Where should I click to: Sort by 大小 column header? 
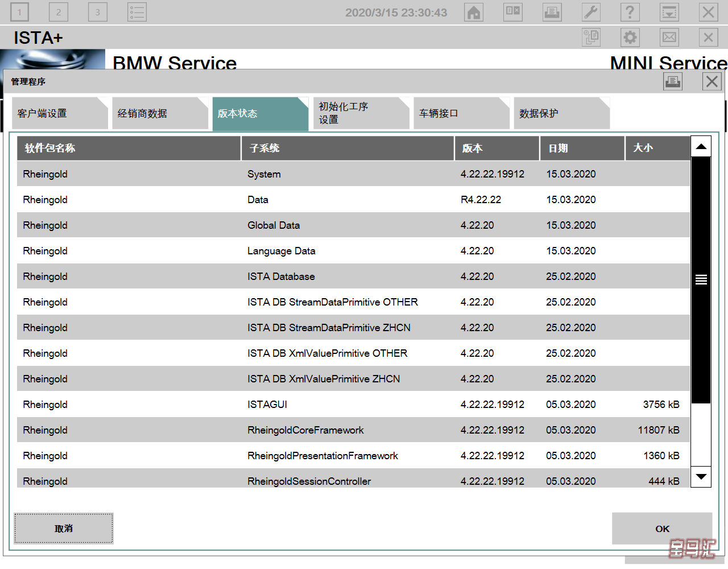(x=658, y=148)
